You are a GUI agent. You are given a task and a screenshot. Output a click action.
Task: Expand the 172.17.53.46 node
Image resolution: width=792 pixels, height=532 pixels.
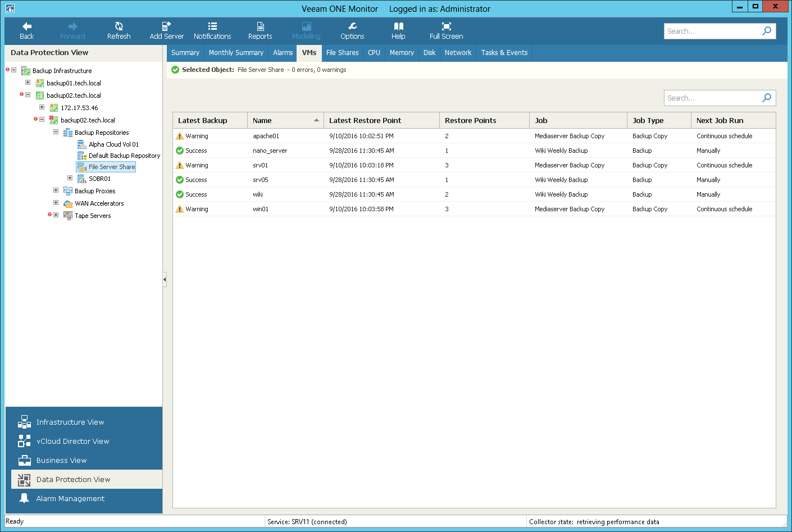click(42, 107)
